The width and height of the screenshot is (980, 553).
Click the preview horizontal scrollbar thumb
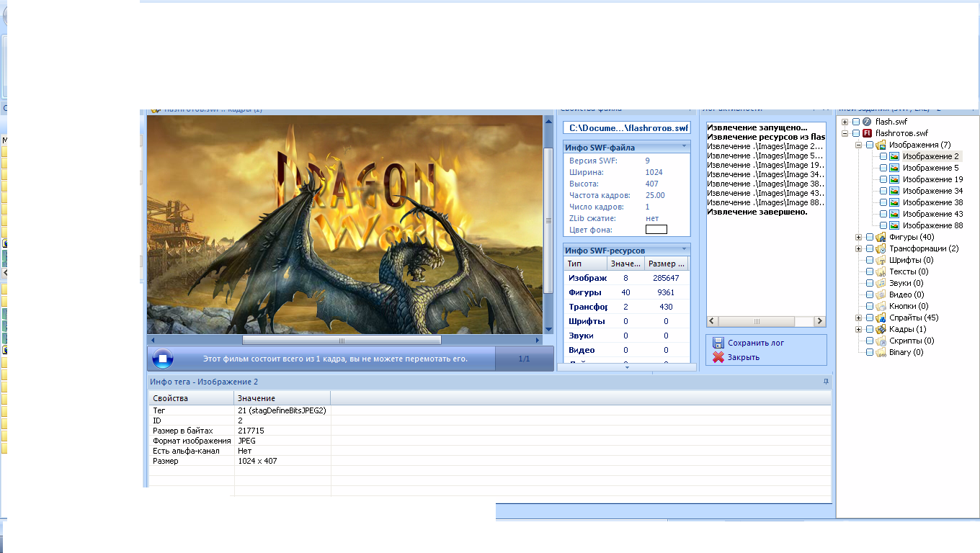342,340
